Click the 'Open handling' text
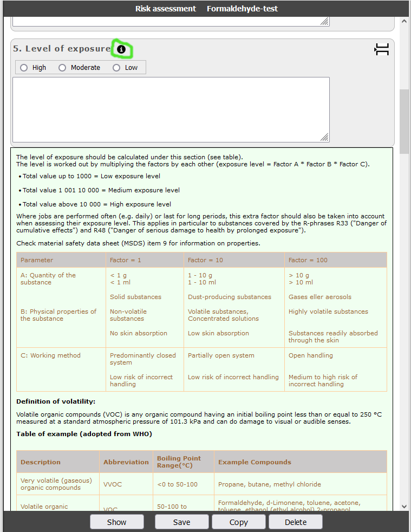The height and width of the screenshot is (532, 411). (311, 355)
